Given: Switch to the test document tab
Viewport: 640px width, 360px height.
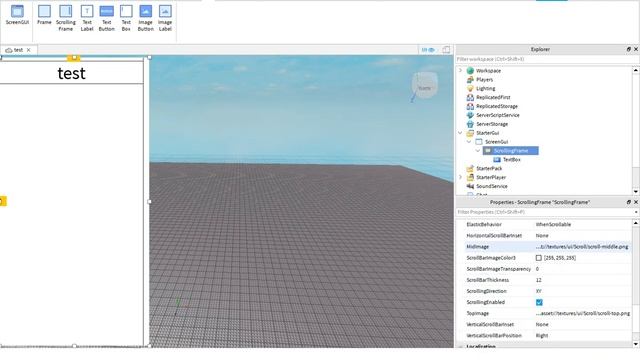Looking at the screenshot, I should coord(18,50).
